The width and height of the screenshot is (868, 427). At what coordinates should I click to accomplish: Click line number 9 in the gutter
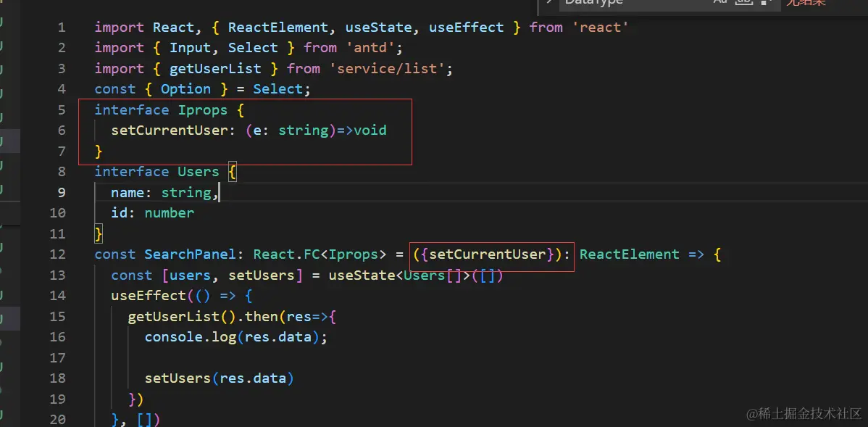click(x=61, y=192)
